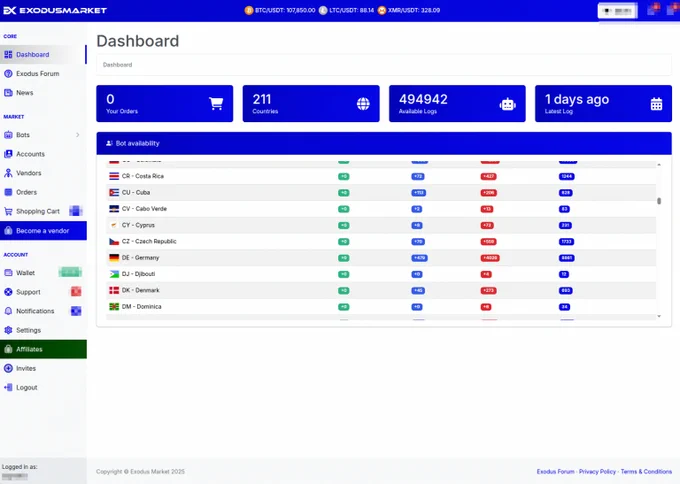
Task: Click the calendar icon on Latest Log card
Action: point(656,104)
